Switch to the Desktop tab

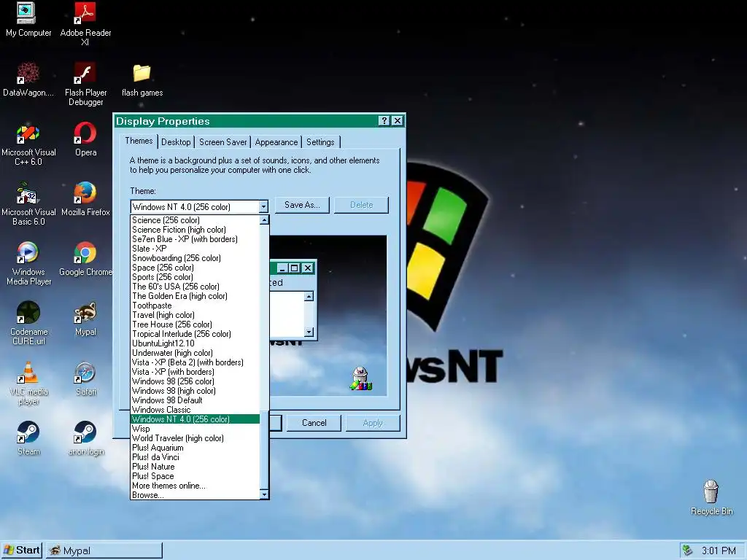coord(176,142)
